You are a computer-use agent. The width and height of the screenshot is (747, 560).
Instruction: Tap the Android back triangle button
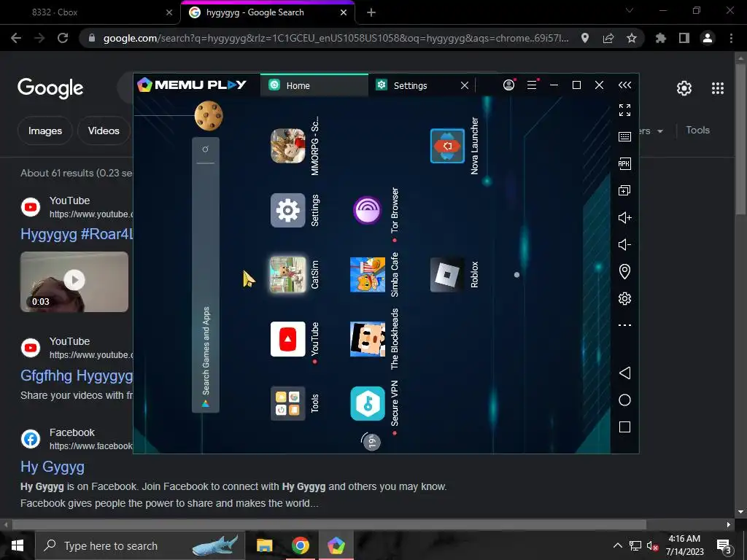click(624, 373)
